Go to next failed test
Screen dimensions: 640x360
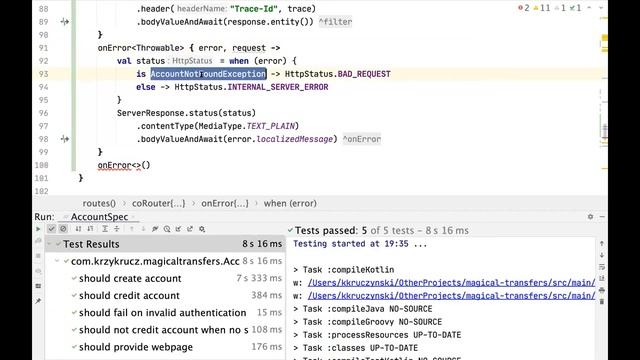coord(143,229)
